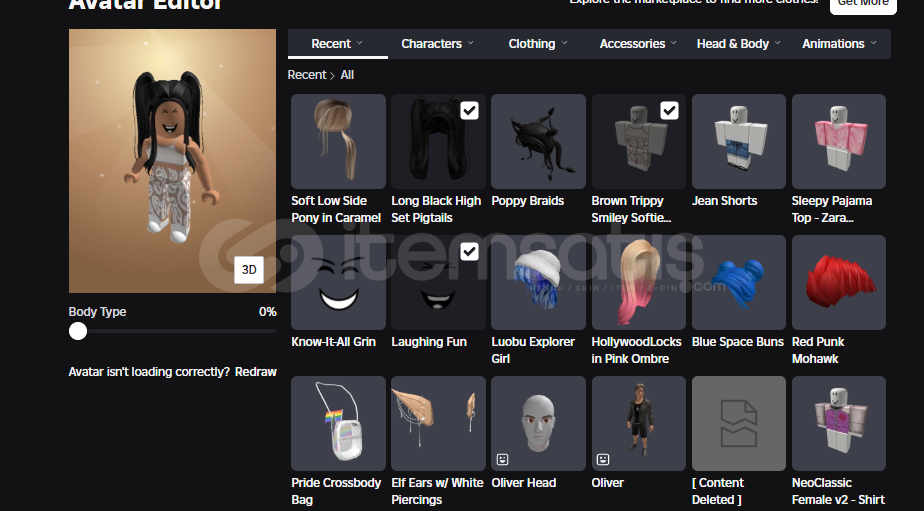Open the Recent tab
924x511 pixels.
pos(338,44)
